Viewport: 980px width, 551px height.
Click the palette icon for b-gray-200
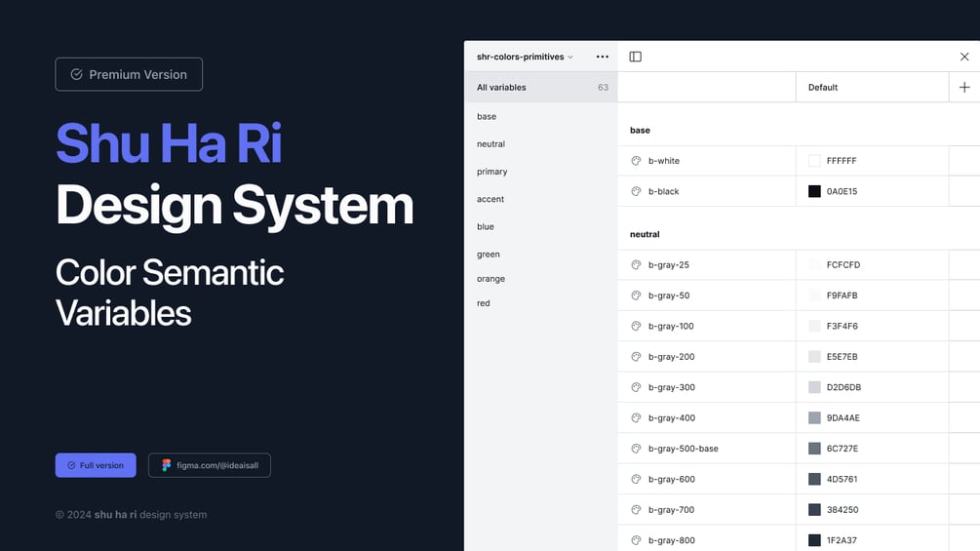636,357
